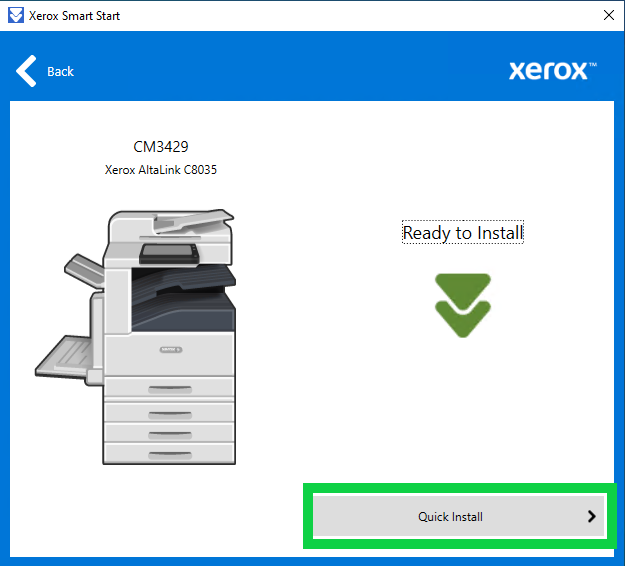
Task: Click the Back arrow icon
Action: pos(26,71)
